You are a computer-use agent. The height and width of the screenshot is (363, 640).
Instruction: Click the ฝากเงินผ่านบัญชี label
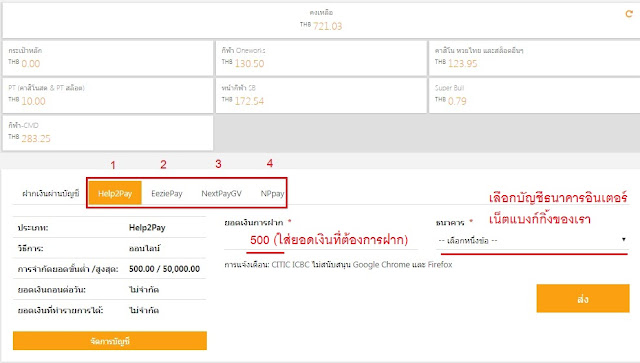51,194
